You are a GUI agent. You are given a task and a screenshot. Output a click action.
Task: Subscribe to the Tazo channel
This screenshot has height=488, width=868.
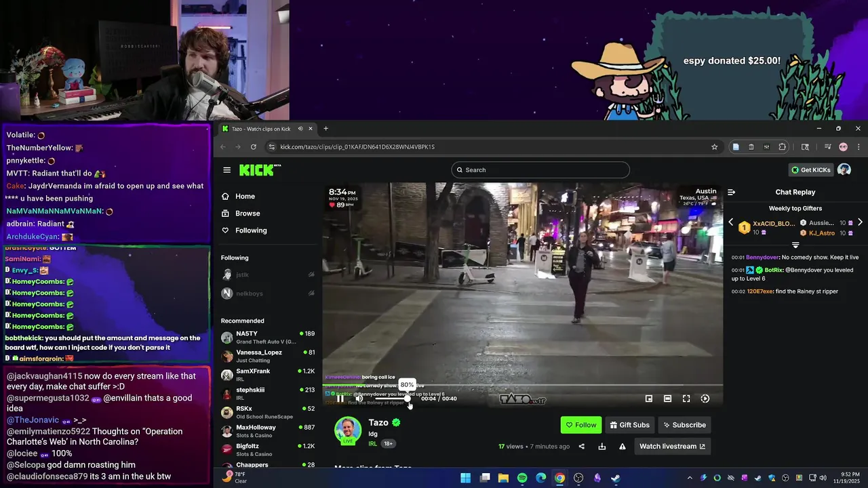684,425
